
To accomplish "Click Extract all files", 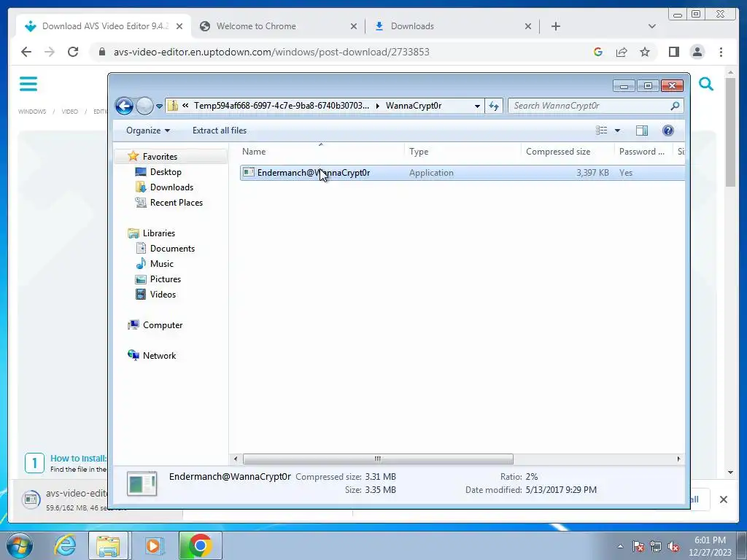I will tap(220, 131).
